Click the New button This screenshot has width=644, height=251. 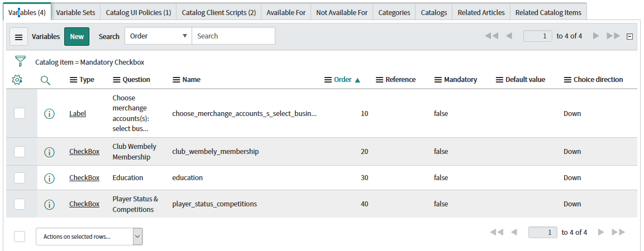[77, 37]
